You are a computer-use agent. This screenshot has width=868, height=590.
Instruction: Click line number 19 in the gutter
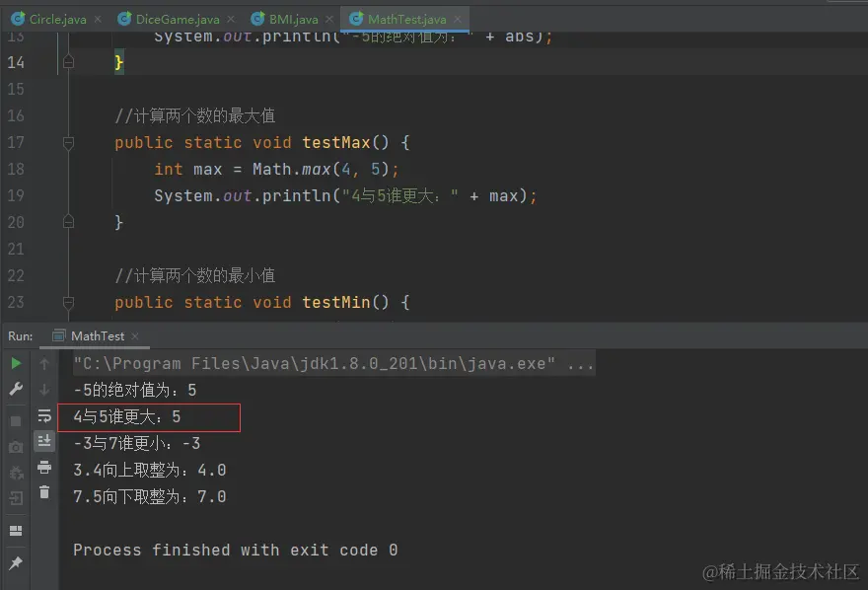point(16,195)
